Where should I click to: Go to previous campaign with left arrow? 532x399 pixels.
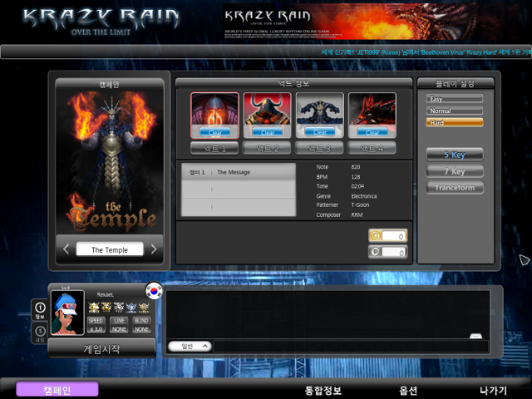coord(66,249)
